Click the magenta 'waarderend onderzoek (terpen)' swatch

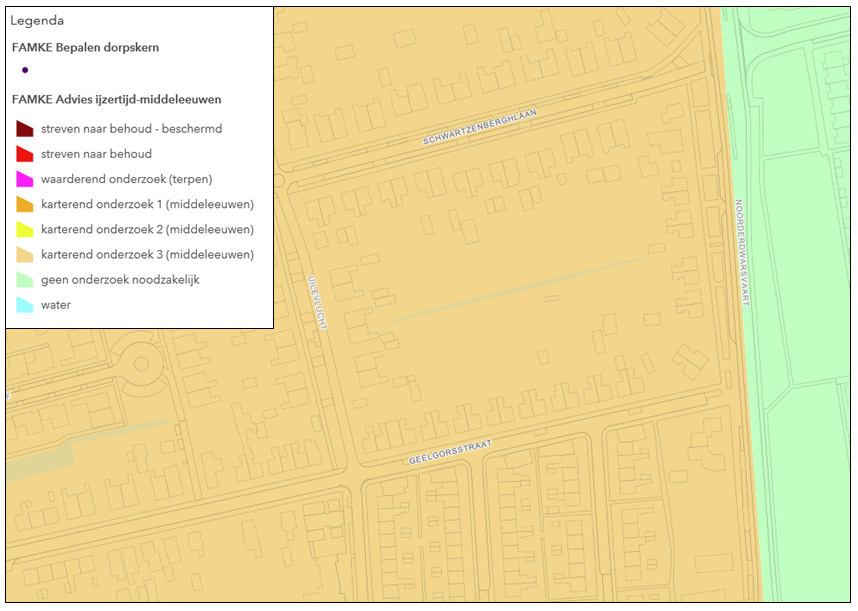pos(25,179)
